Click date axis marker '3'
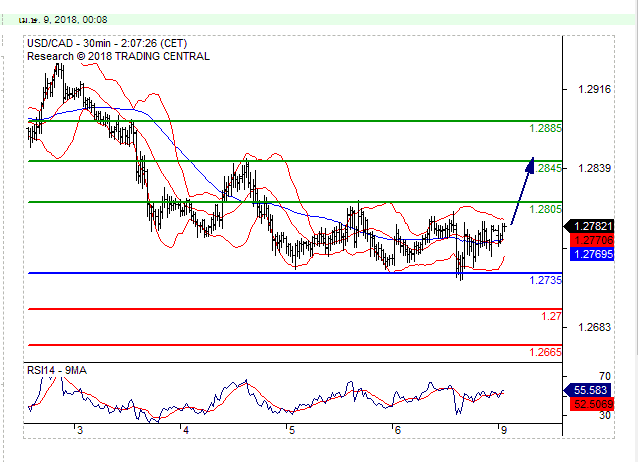 tap(80, 430)
